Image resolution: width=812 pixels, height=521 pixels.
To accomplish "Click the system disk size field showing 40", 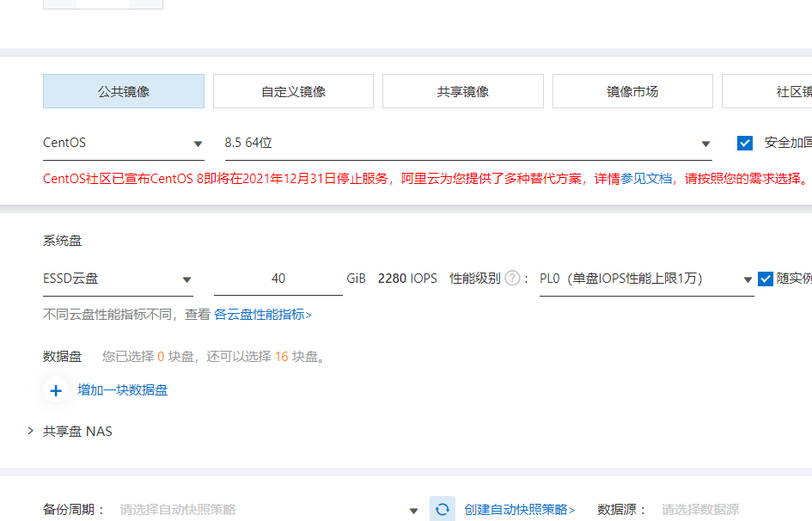I will pos(278,279).
